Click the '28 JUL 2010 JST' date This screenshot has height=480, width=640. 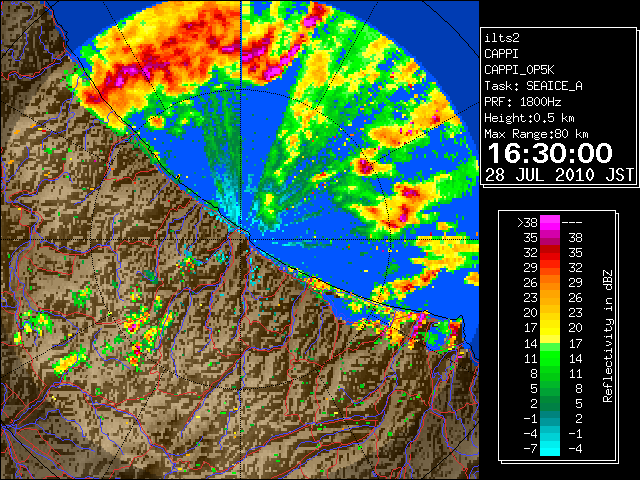(x=559, y=176)
